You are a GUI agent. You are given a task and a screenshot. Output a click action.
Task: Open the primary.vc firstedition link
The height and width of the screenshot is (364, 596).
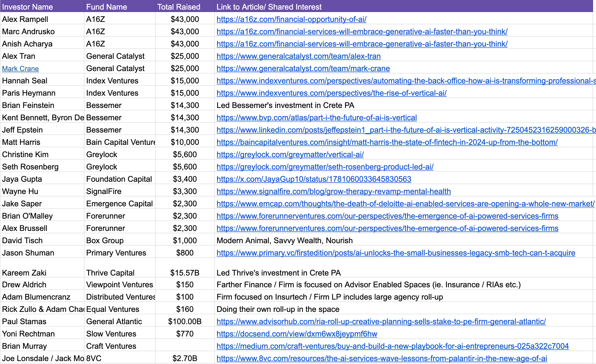pyautogui.click(x=396, y=253)
